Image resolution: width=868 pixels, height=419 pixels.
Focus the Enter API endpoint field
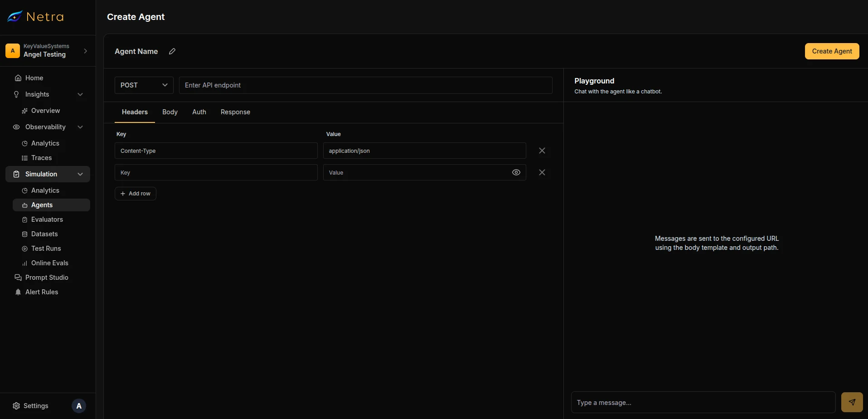[366, 85]
